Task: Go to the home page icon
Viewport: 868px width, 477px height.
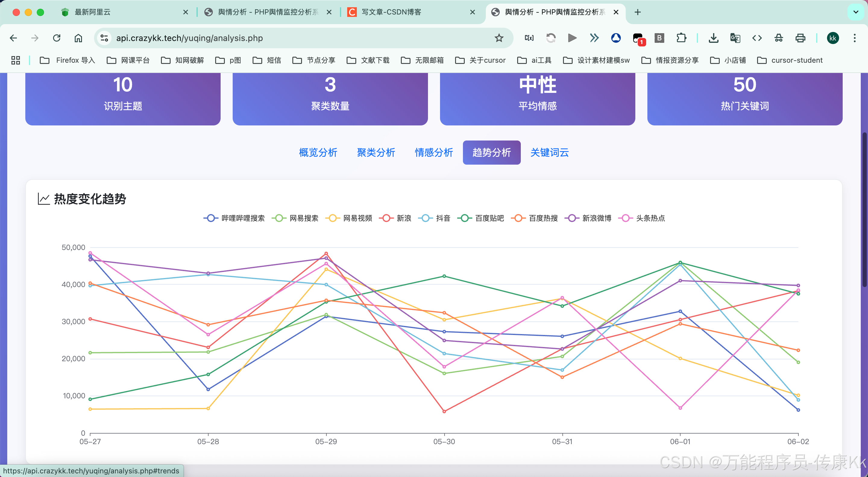Action: (x=78, y=38)
